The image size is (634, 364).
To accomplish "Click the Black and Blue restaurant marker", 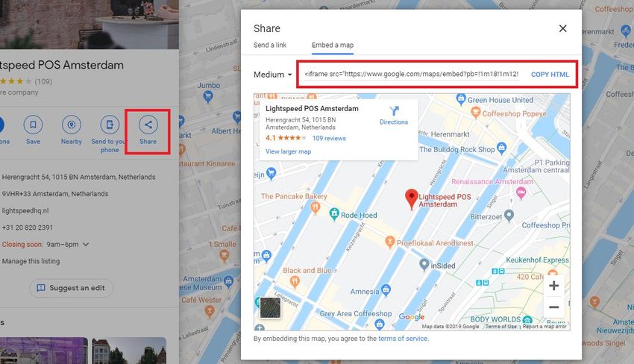I will [x=295, y=280].
